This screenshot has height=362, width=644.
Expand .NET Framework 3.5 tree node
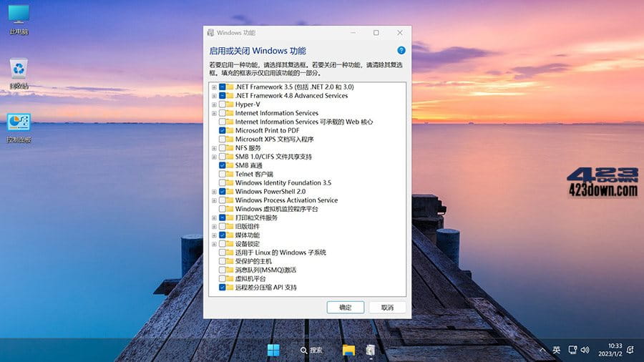coord(214,87)
